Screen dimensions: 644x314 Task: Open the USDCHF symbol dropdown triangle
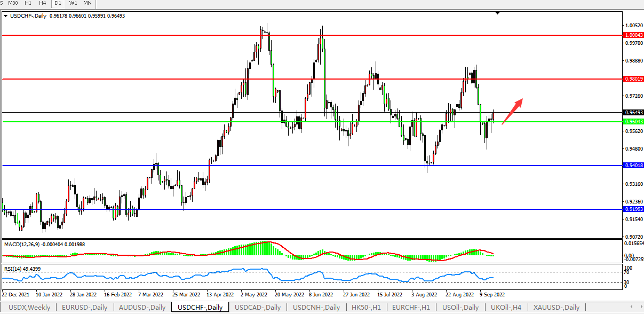tap(6, 16)
